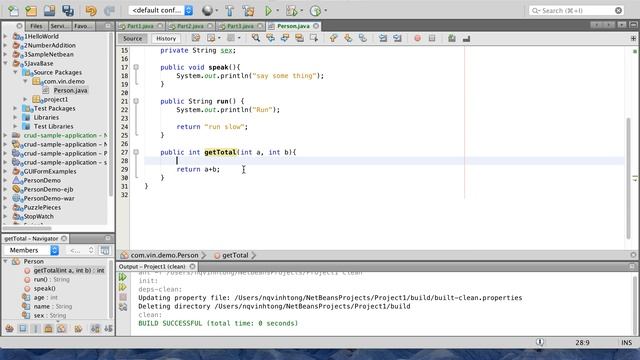Viewport: 640px width, 360px height.
Task: Run the project with green arrow
Action: 268,11
